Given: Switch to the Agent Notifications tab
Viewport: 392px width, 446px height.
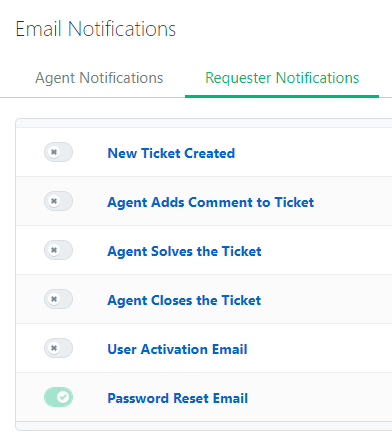Looking at the screenshot, I should [x=99, y=78].
